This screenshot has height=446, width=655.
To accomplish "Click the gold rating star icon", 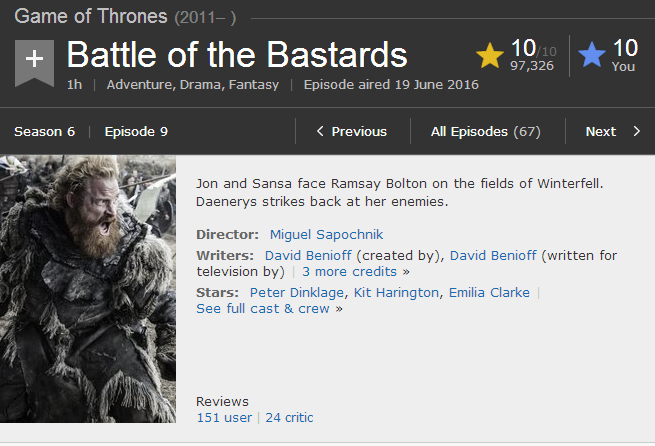I will pyautogui.click(x=490, y=54).
